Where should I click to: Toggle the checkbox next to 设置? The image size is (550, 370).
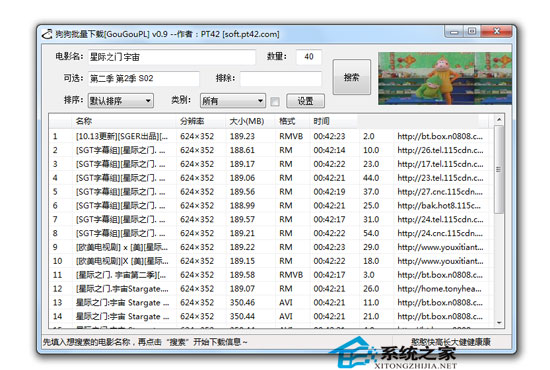[x=275, y=101]
